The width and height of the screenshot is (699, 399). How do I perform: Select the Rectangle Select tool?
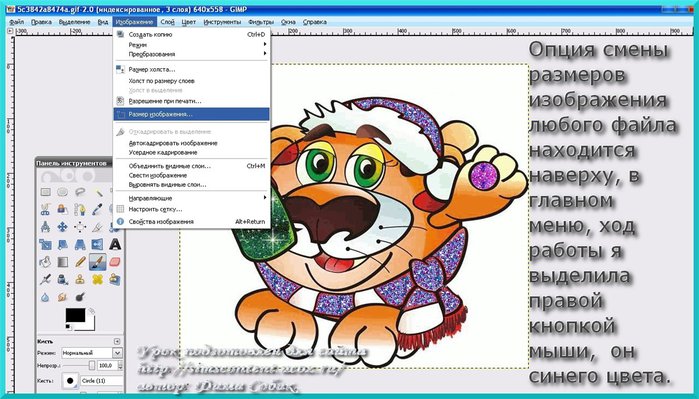(x=45, y=192)
